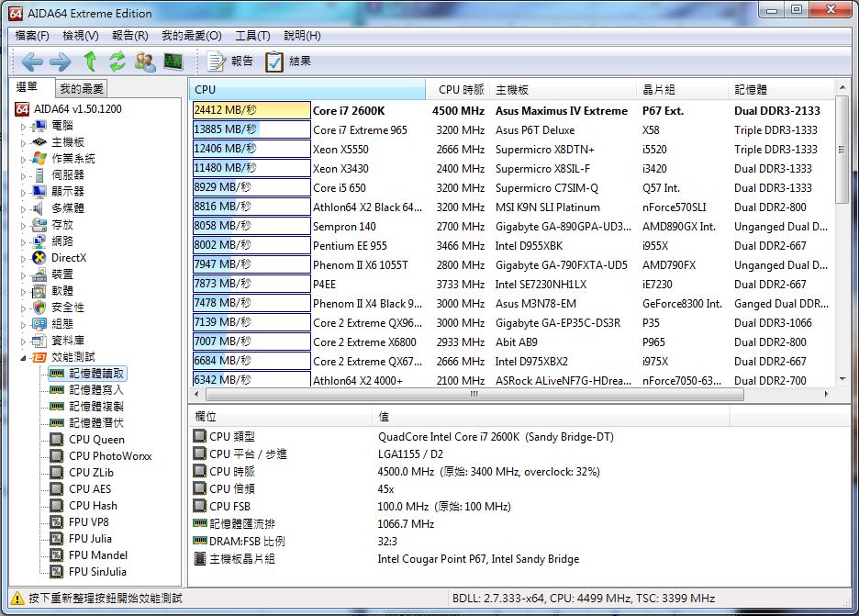Viewport: 859px width, 616px height.
Task: Click the Refresh icon to start benchmark
Action: click(x=117, y=62)
